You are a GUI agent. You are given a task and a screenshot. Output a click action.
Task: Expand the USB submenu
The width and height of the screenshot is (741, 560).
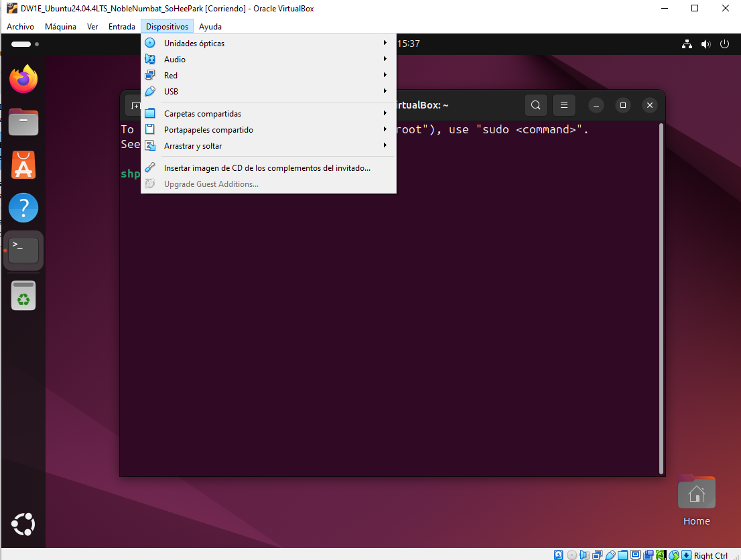[269, 91]
